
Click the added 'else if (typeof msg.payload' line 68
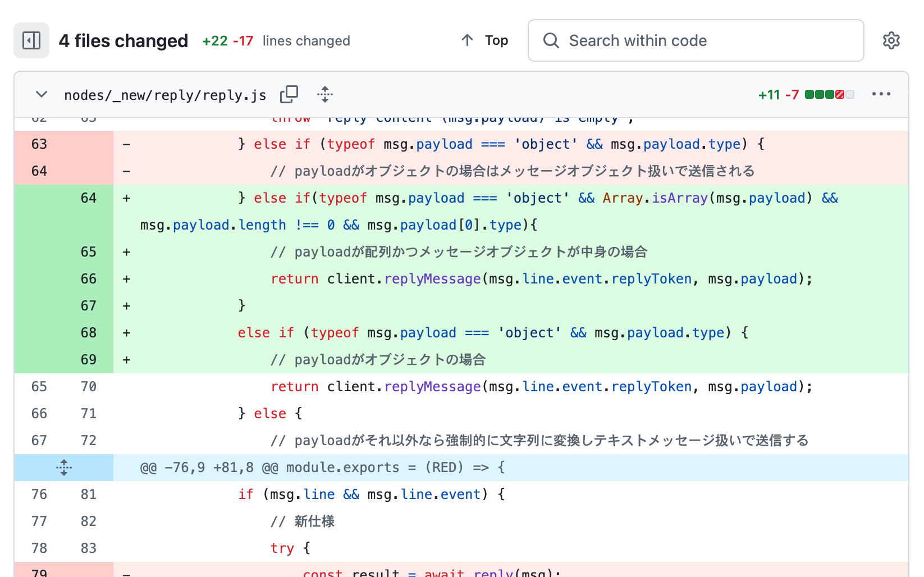[493, 333]
